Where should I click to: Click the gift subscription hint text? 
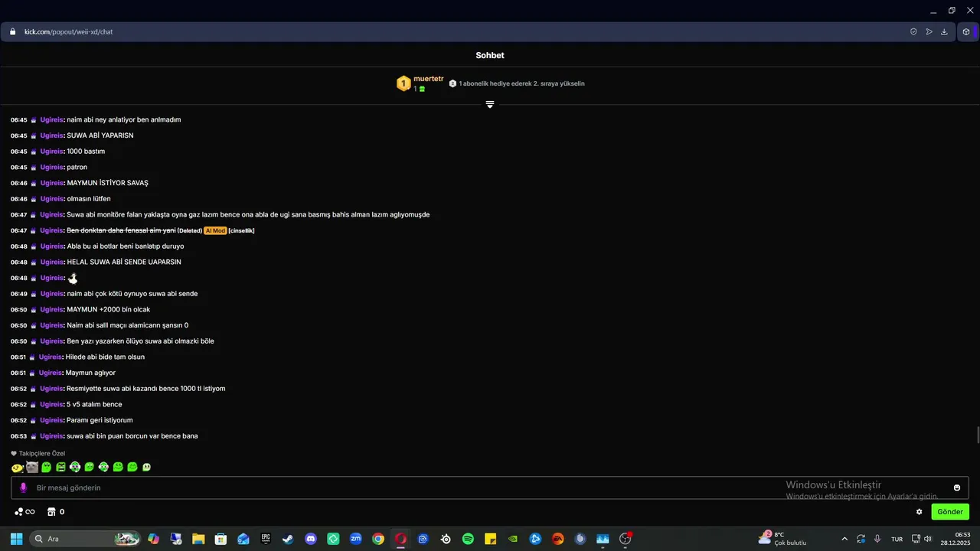point(521,83)
